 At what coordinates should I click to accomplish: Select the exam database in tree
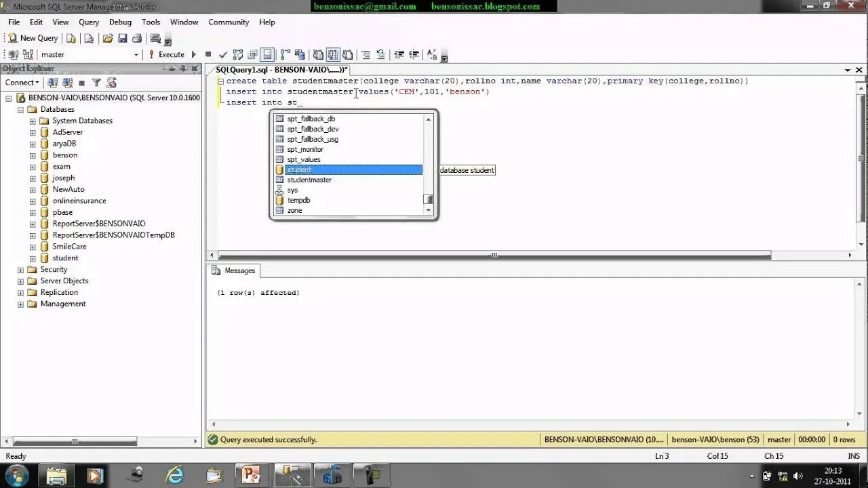coord(61,166)
